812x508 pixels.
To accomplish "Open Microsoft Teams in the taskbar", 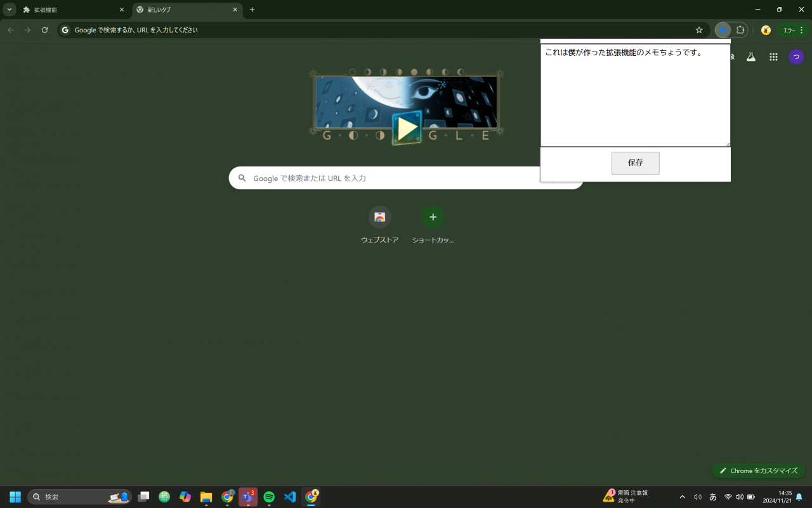I will click(248, 497).
